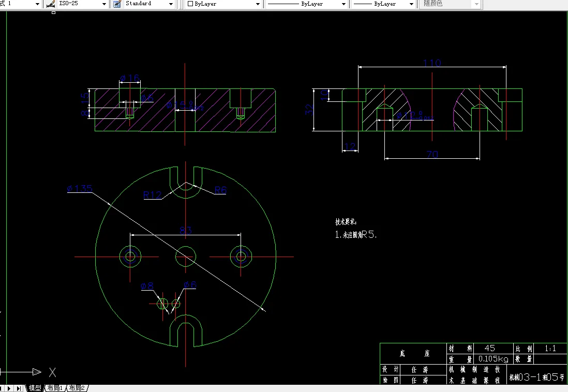Select the ø135 diameter dimension text
Viewport: 568px width, 392px height.
(x=80, y=188)
